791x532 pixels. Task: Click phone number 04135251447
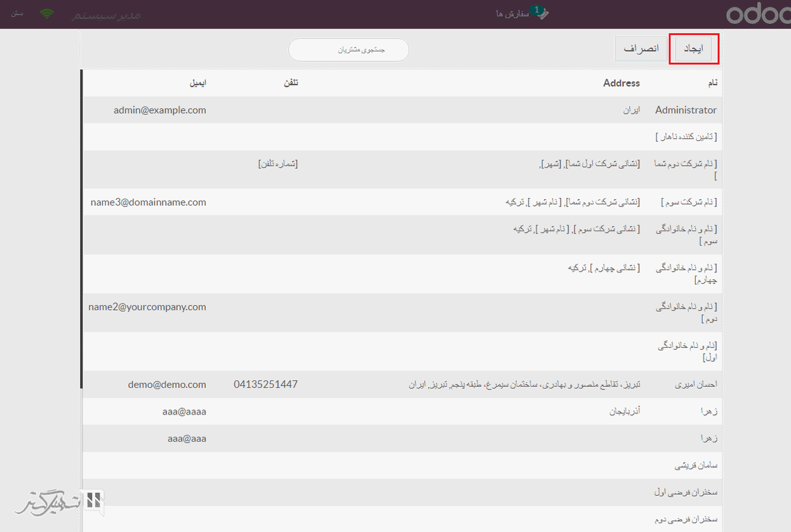[265, 385]
